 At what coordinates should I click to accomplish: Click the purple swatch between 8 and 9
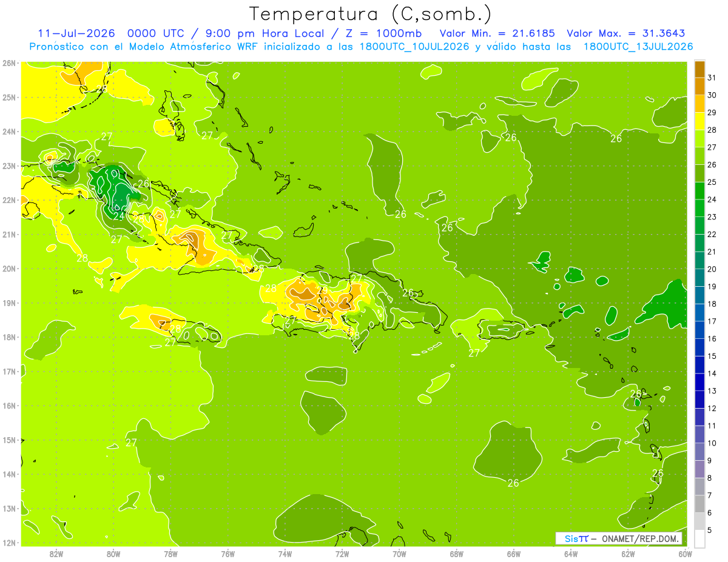tap(699, 469)
